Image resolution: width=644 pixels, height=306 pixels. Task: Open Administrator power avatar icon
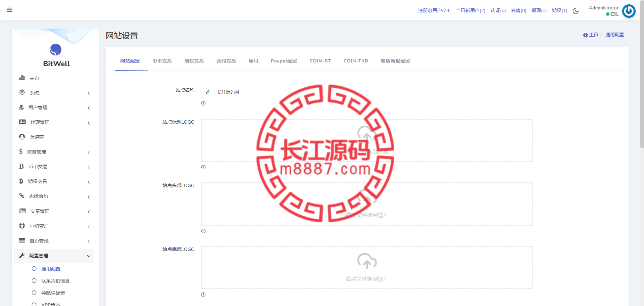(629, 11)
